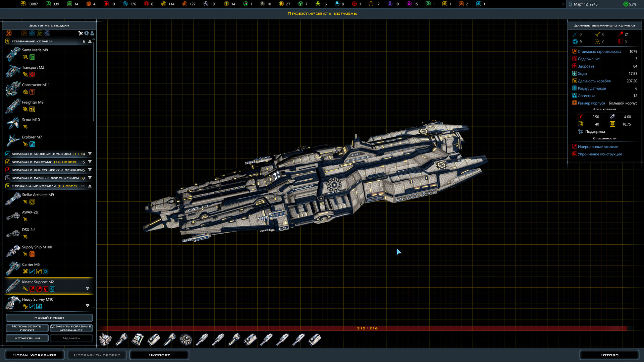The height and width of the screenshot is (362, 644).
Task: Expand the Корабли с ракетами category
Action: (x=90, y=162)
